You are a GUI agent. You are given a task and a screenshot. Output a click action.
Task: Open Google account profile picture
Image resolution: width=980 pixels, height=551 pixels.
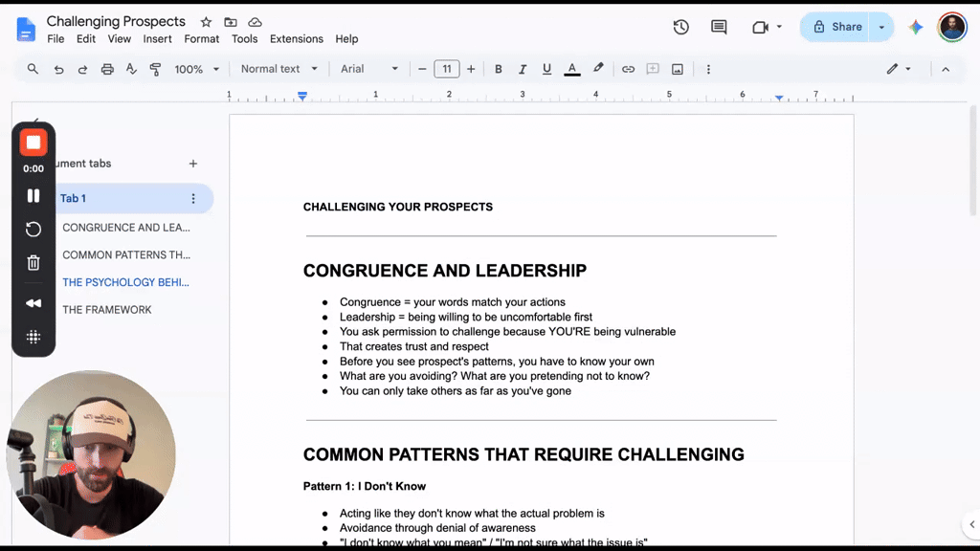[952, 27]
